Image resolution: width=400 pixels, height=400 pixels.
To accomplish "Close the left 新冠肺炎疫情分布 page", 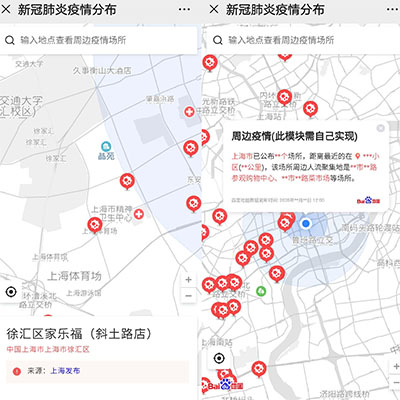I will (x=6, y=9).
